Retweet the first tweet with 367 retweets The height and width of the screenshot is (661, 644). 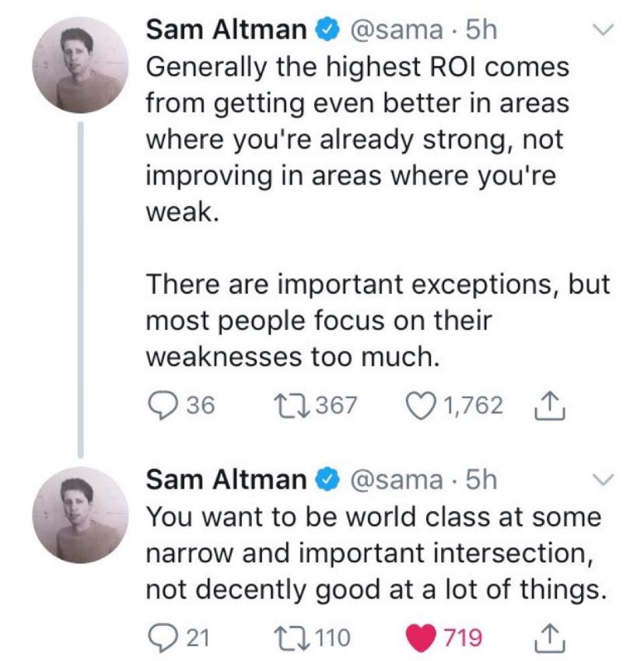click(292, 405)
